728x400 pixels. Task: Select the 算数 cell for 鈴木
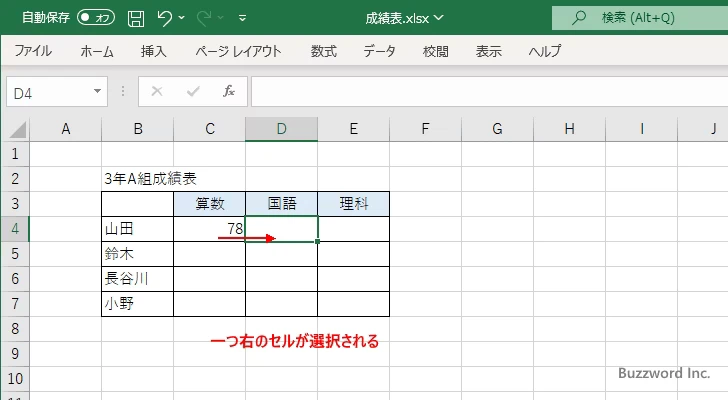209,254
